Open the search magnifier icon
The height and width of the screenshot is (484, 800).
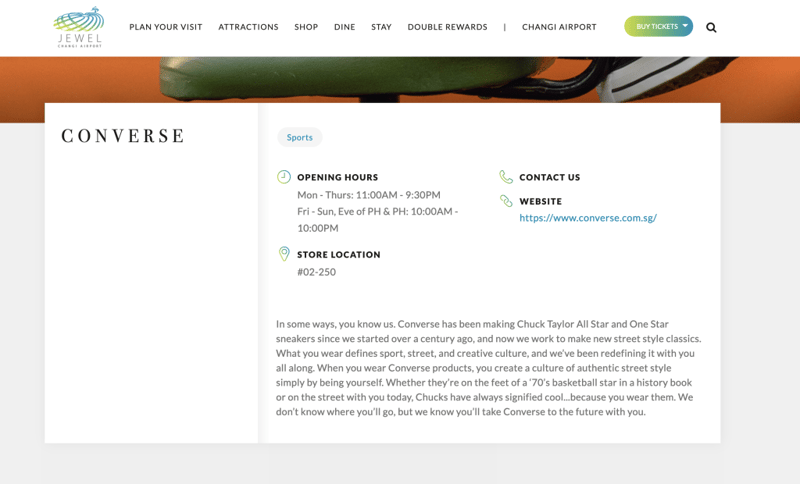(711, 27)
